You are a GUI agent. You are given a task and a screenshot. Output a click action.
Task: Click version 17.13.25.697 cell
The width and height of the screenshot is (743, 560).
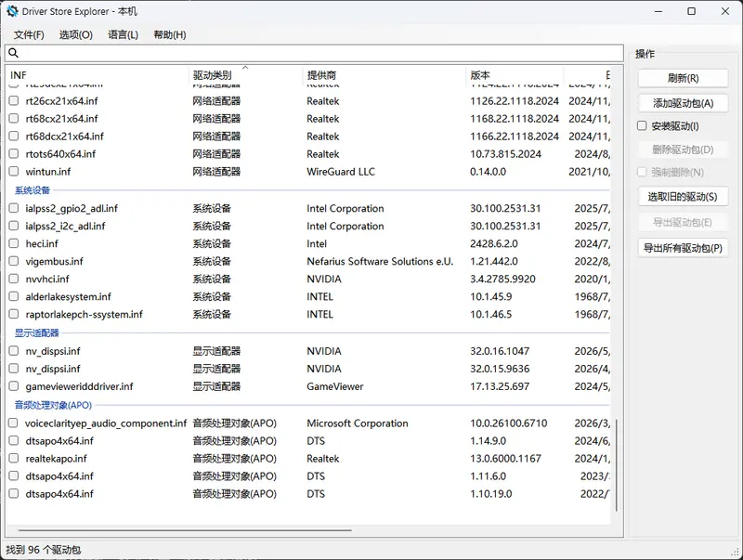500,386
